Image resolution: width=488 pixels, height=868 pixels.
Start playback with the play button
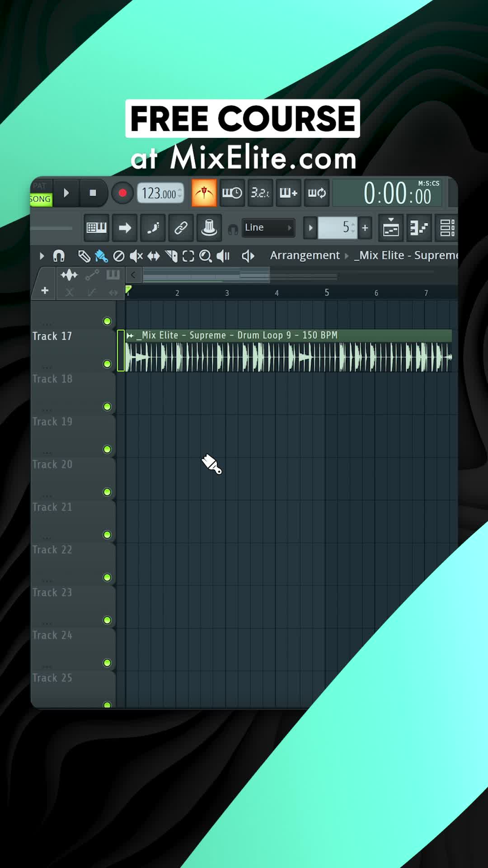pos(66,193)
